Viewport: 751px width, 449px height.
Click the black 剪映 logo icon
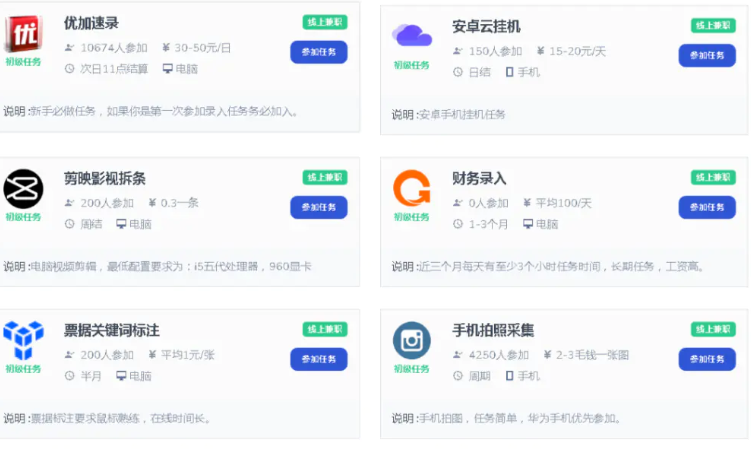tap(23, 189)
